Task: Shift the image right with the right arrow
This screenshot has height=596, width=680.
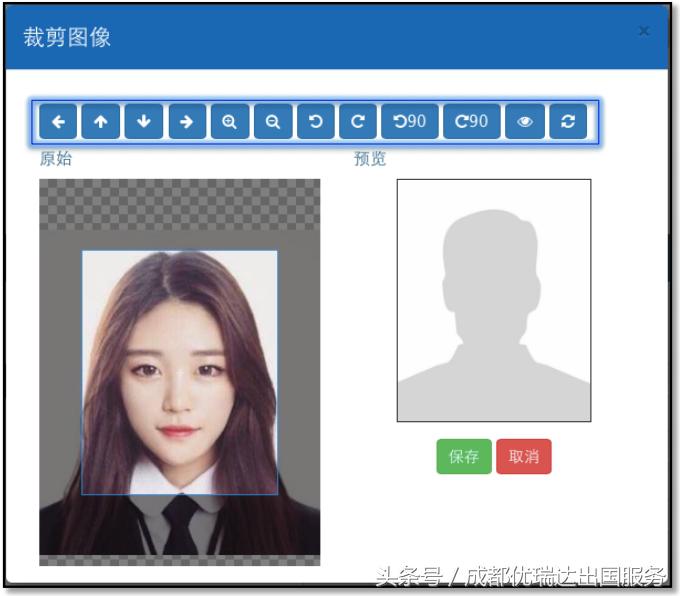Action: [x=186, y=122]
